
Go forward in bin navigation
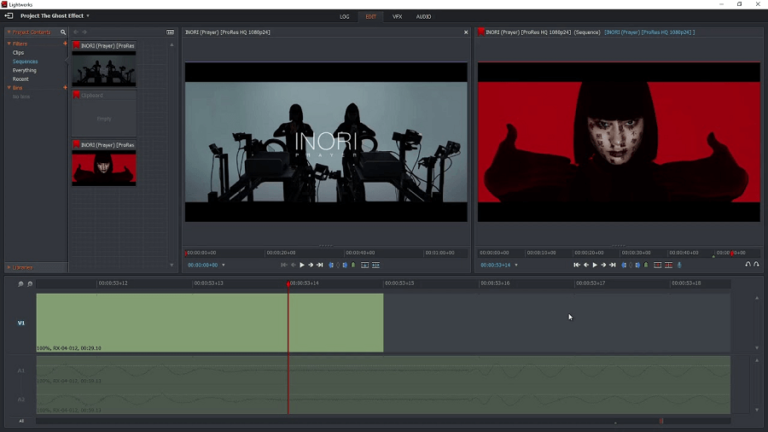point(84,32)
